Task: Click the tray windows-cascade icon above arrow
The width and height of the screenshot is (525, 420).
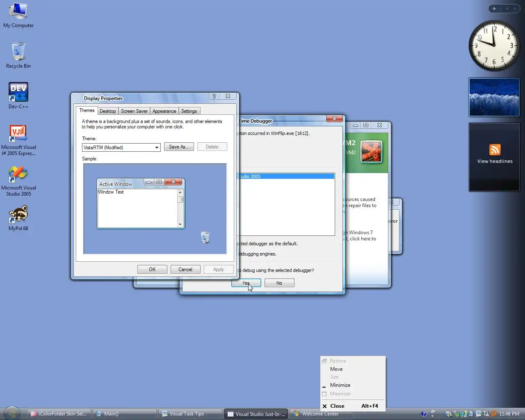Action: [432, 411]
